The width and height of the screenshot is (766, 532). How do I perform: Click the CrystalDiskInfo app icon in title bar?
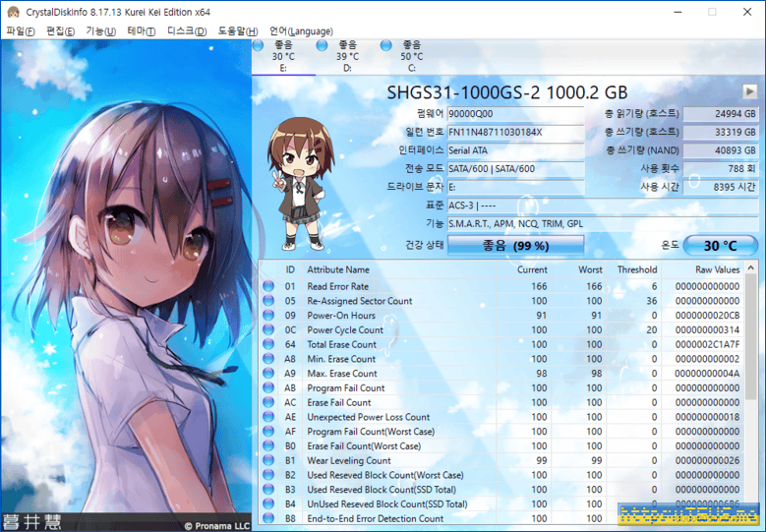coord(13,12)
